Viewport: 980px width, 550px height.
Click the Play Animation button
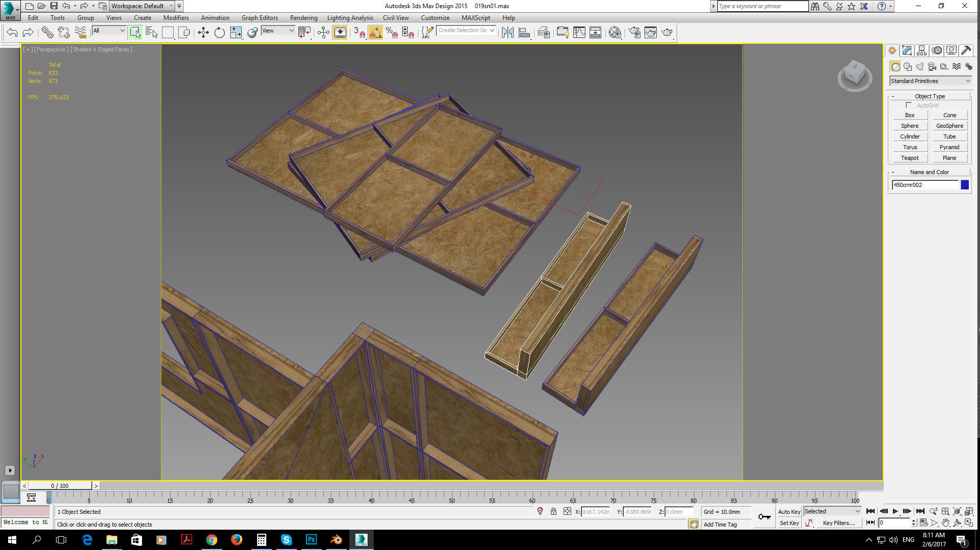895,511
